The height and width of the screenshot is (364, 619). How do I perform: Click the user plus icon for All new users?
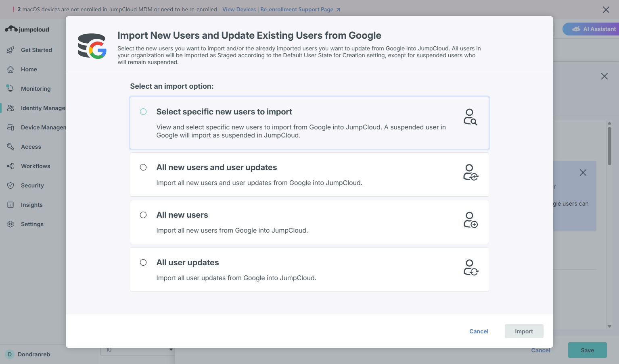coord(471,220)
